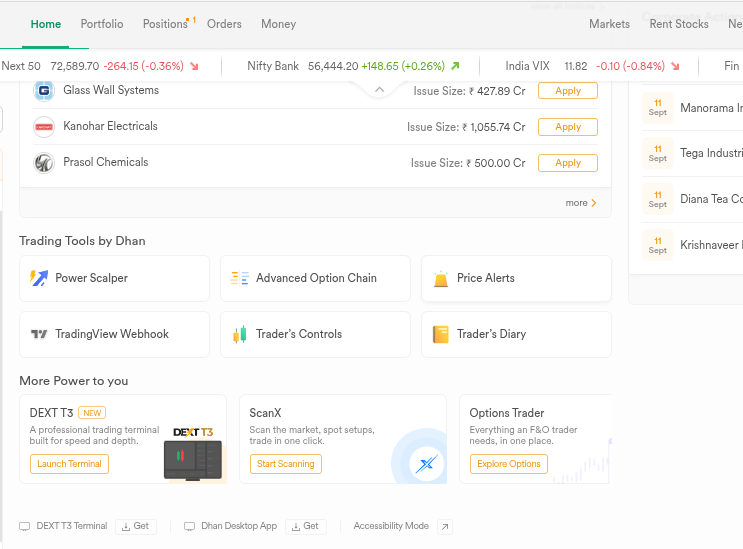Click the Power Scalper lightning icon

pos(39,278)
